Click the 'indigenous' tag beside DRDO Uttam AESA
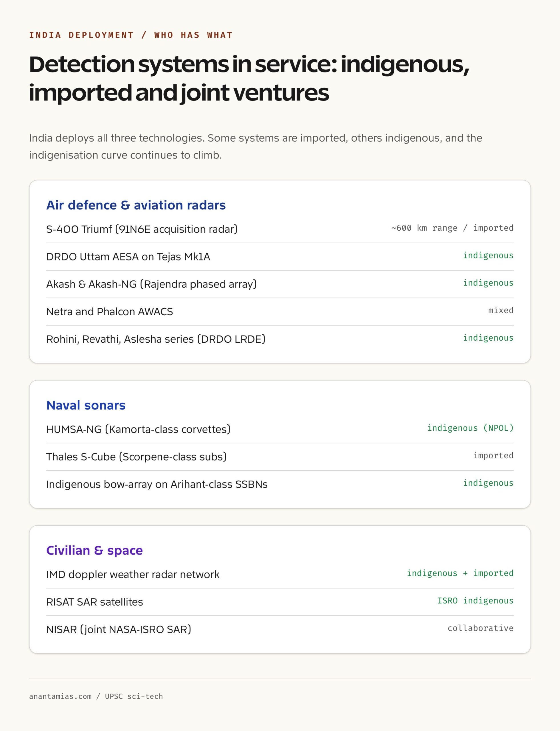 coord(488,255)
